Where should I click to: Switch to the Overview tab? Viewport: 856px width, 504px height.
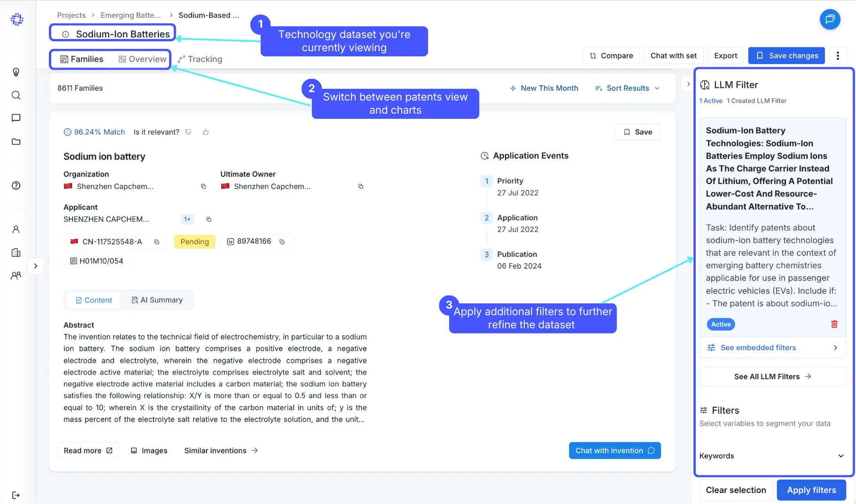click(x=142, y=59)
